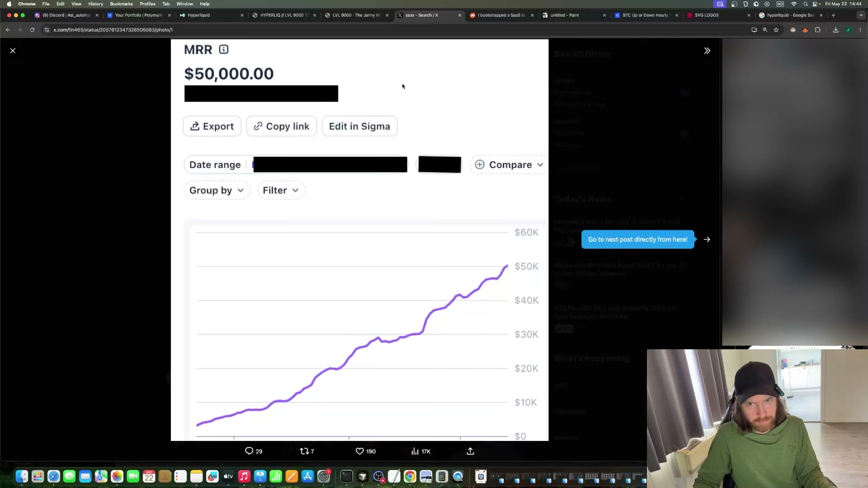
Task: Open the Profiles menu
Action: coord(147,4)
